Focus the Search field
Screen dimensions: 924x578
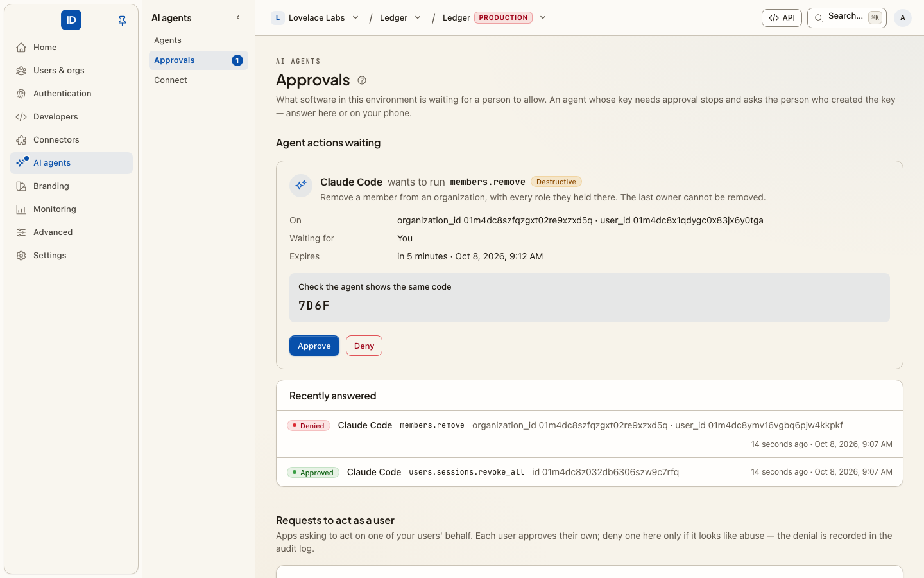(847, 18)
